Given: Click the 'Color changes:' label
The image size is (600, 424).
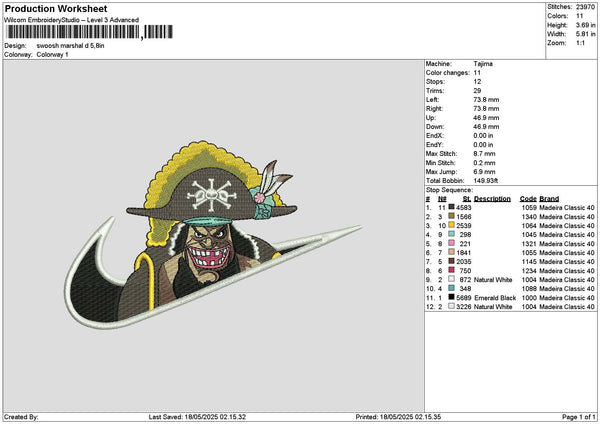Looking at the screenshot, I should click(x=448, y=73).
